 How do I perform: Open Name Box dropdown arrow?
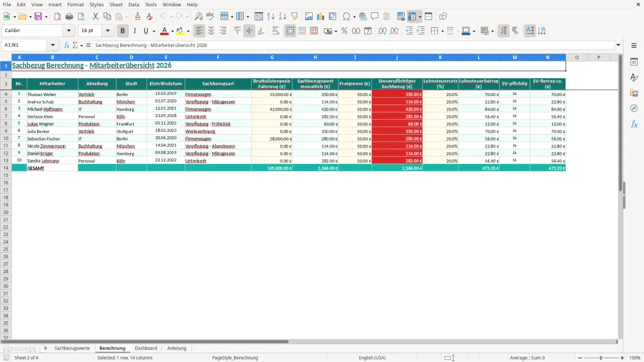point(53,46)
